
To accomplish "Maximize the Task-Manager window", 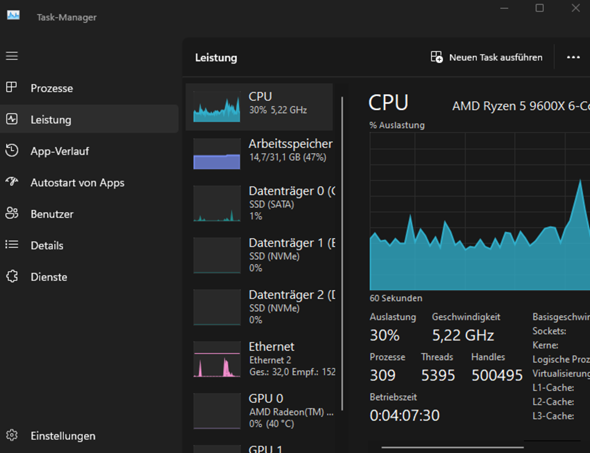I will [x=540, y=8].
